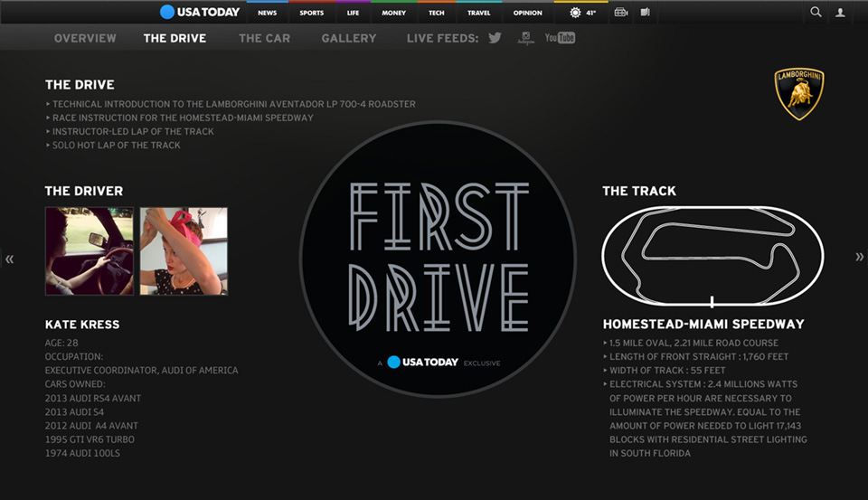The height and width of the screenshot is (500, 868).
Task: Click the Kate Kress name heading
Action: click(82, 325)
